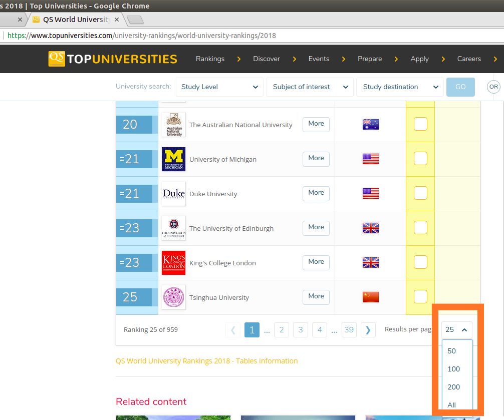Viewport: 504px width, 420px height.
Task: Tick compare checkbox for Duke University
Action: click(x=420, y=193)
